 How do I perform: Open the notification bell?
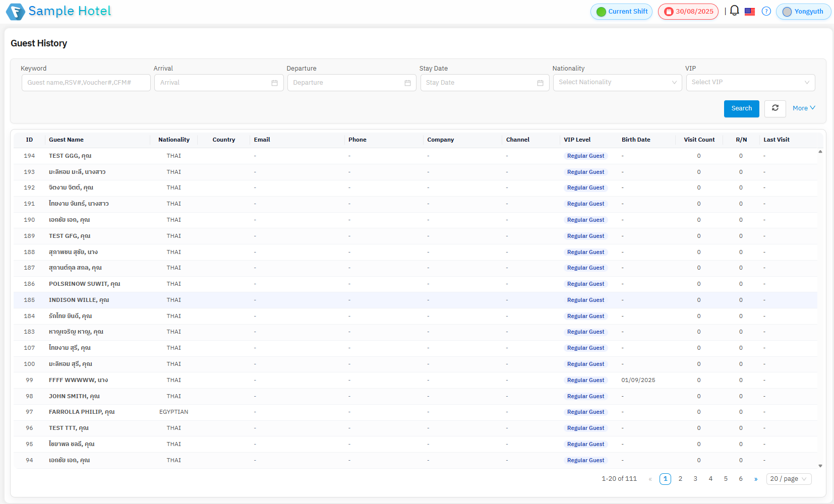click(734, 11)
